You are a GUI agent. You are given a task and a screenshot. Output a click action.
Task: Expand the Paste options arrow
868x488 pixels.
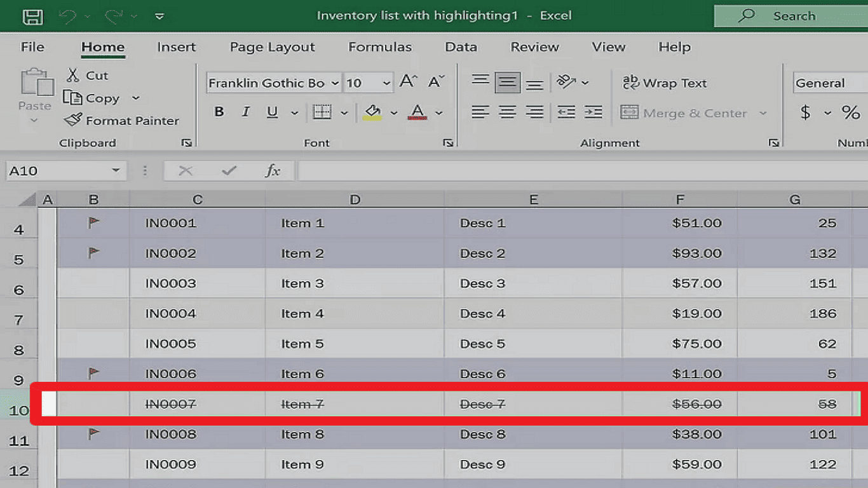[x=35, y=121]
